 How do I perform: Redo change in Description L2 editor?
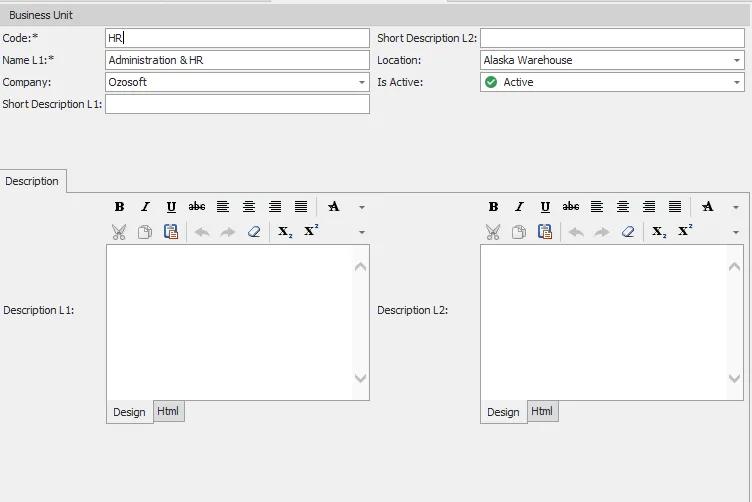pos(602,233)
